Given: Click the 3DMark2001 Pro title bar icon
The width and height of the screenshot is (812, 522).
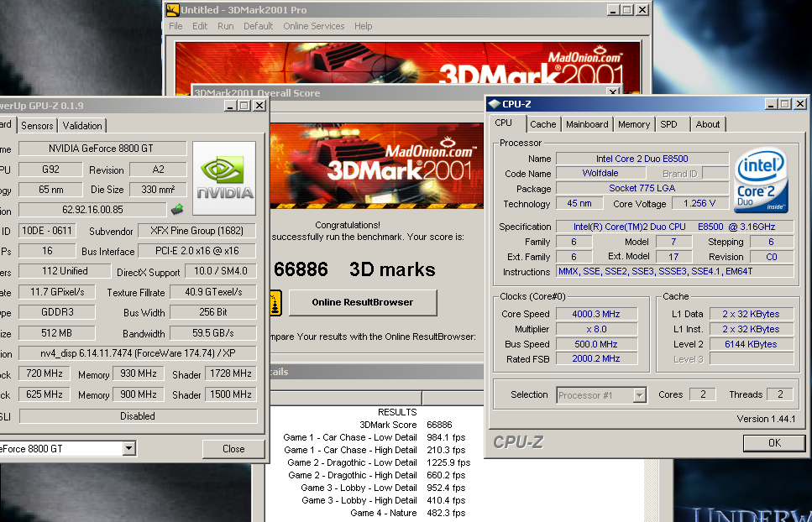Looking at the screenshot, I should click(x=172, y=10).
